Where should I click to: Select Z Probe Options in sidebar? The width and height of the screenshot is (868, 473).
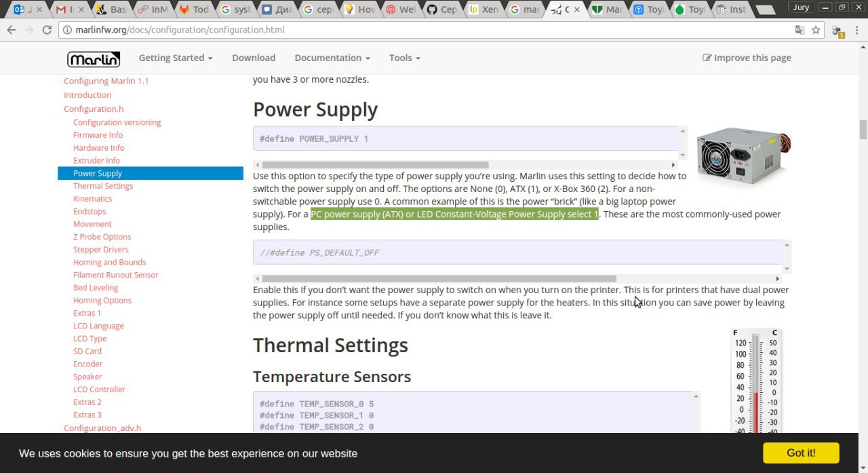coord(102,237)
